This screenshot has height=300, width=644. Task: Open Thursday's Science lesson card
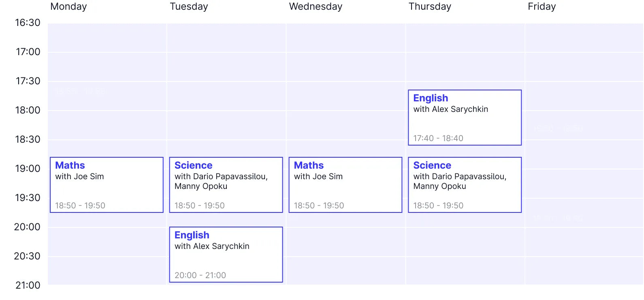click(x=465, y=184)
